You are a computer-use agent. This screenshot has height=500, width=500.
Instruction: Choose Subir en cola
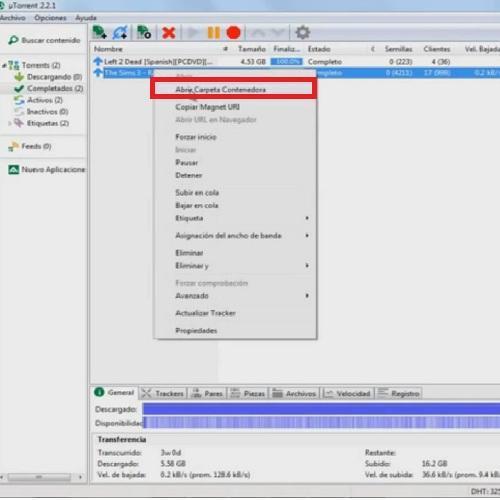235,193
